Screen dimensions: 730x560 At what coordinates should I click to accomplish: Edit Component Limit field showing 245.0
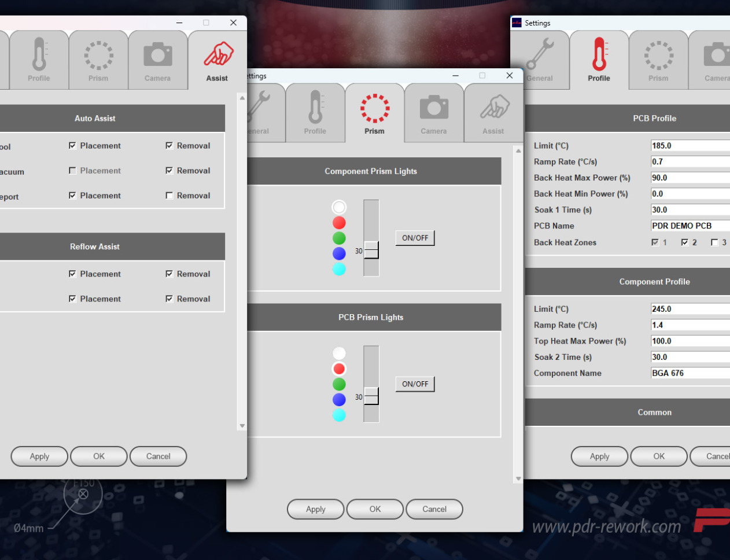coord(691,309)
